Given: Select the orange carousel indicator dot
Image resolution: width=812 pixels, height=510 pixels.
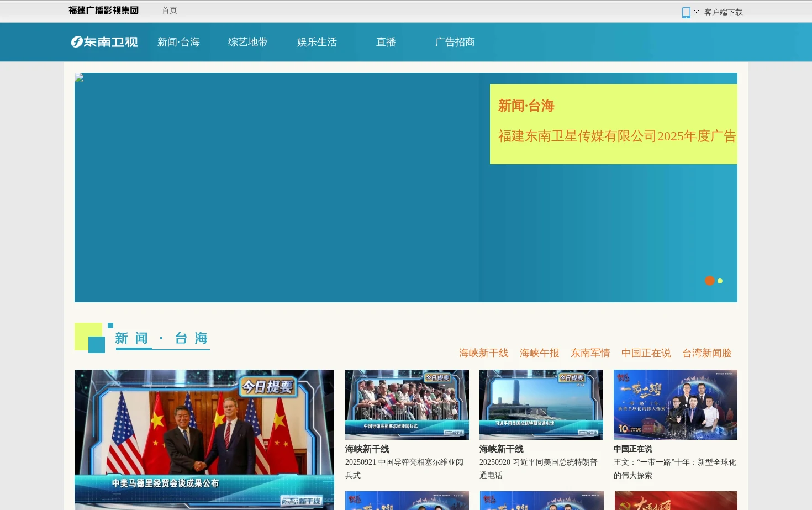Looking at the screenshot, I should 710,281.
